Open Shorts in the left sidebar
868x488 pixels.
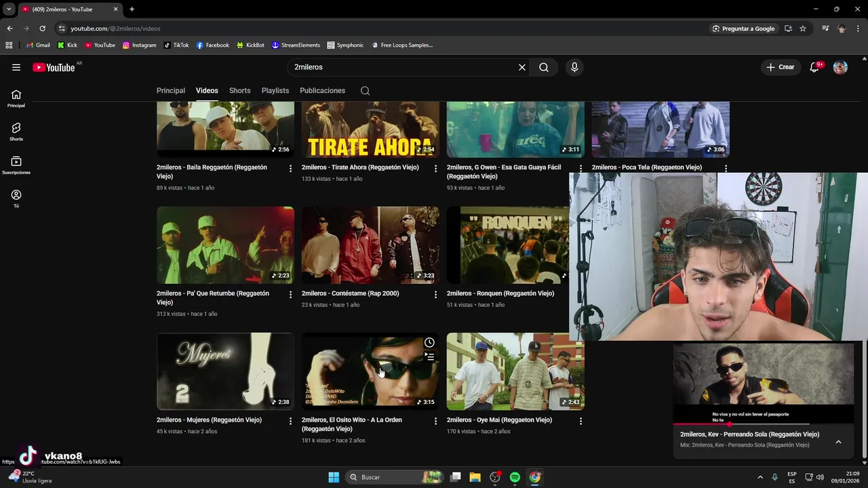tap(16, 132)
